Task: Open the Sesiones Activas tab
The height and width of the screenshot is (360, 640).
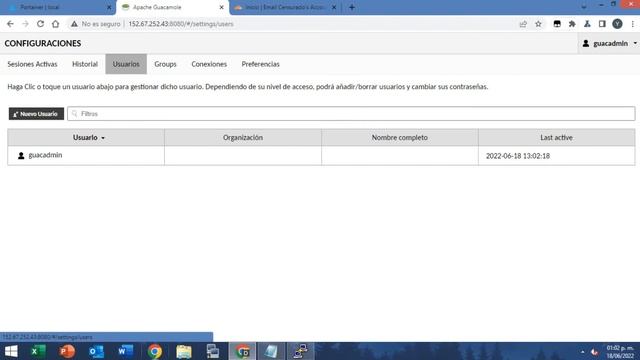Action: tap(32, 64)
